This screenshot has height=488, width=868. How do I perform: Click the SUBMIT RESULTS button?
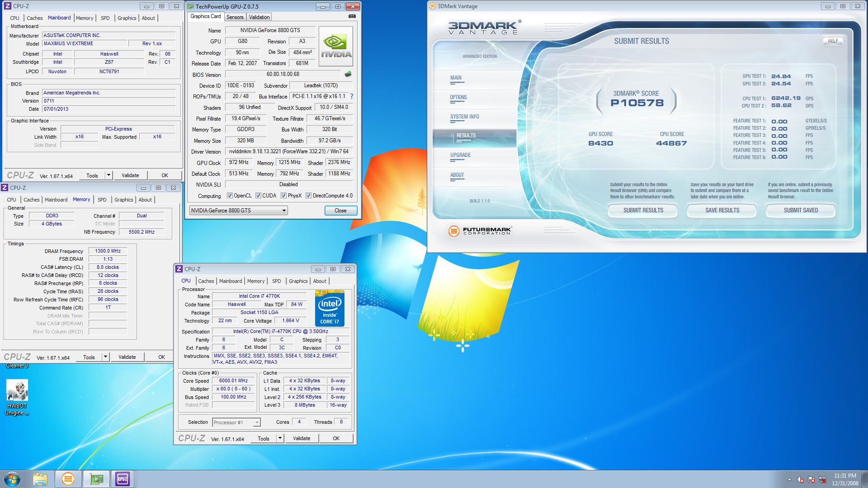tap(643, 211)
